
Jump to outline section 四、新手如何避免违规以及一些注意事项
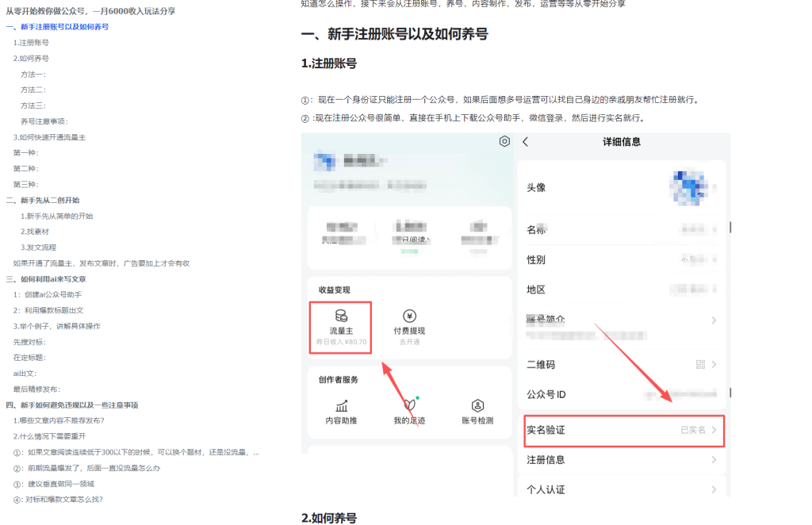[72, 405]
